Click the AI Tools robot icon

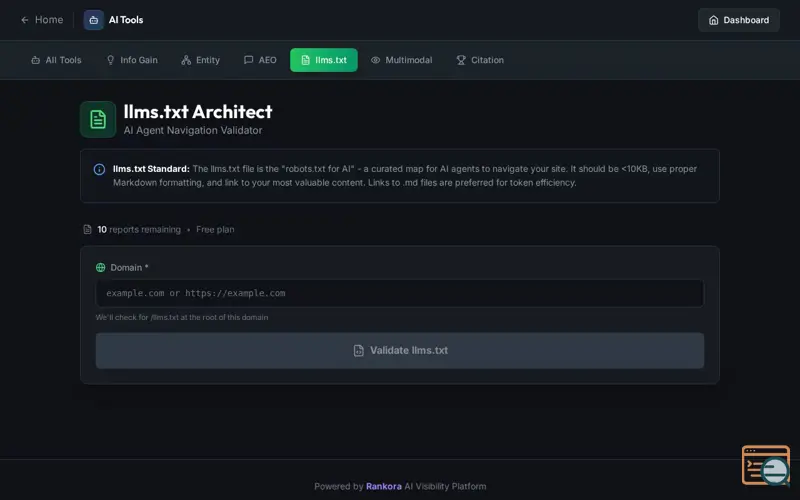(x=94, y=20)
